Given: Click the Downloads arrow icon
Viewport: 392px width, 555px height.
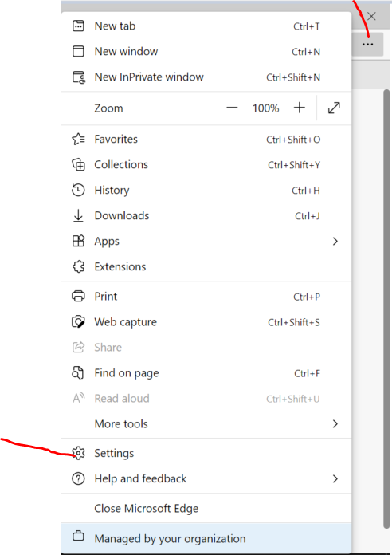Looking at the screenshot, I should pyautogui.click(x=78, y=215).
